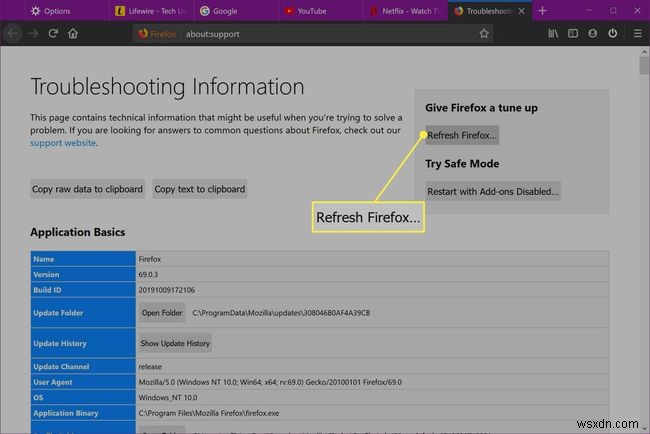This screenshot has width=650, height=434.
Task: Reload the current page
Action: pyautogui.click(x=53, y=34)
